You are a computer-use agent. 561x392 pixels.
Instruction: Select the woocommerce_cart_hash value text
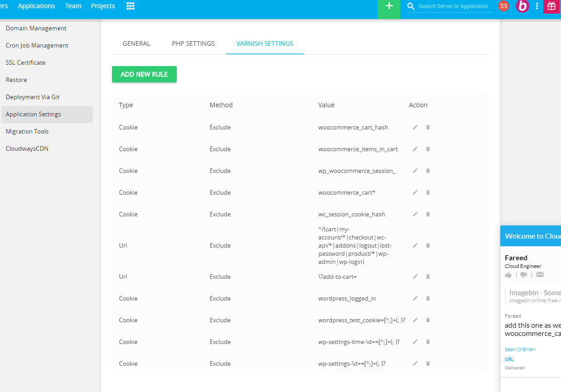pos(353,127)
